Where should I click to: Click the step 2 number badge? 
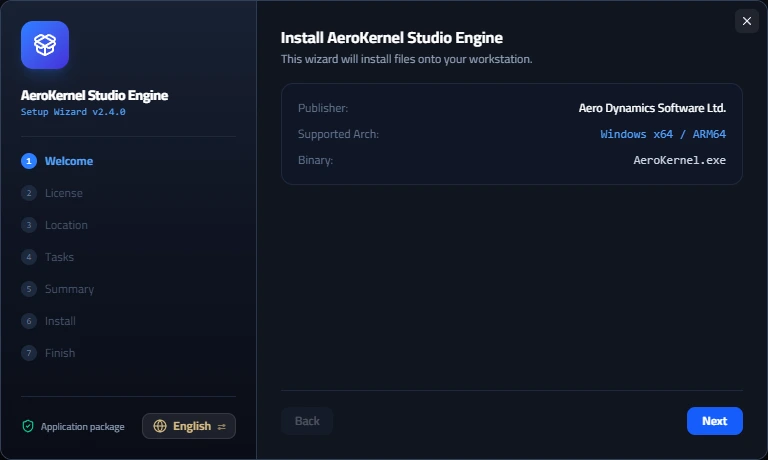[29, 193]
